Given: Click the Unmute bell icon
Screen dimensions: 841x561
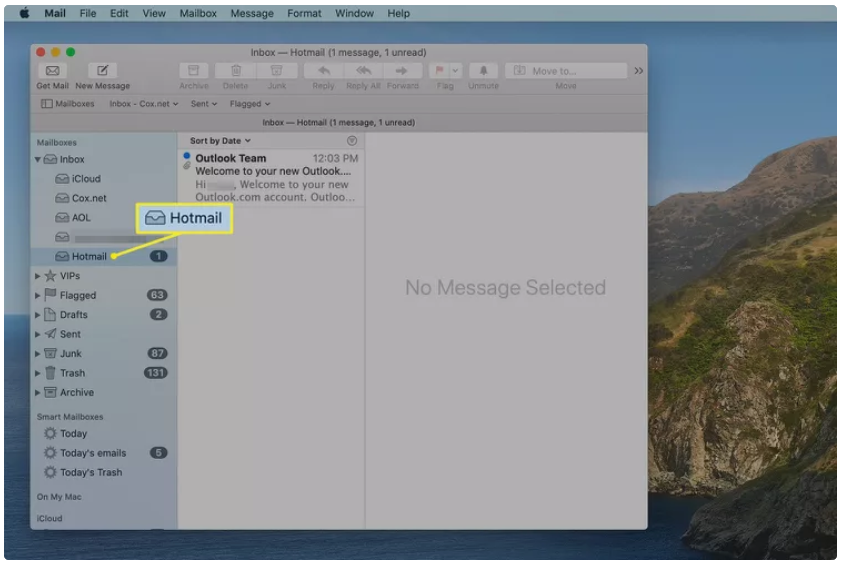Looking at the screenshot, I should (483, 71).
